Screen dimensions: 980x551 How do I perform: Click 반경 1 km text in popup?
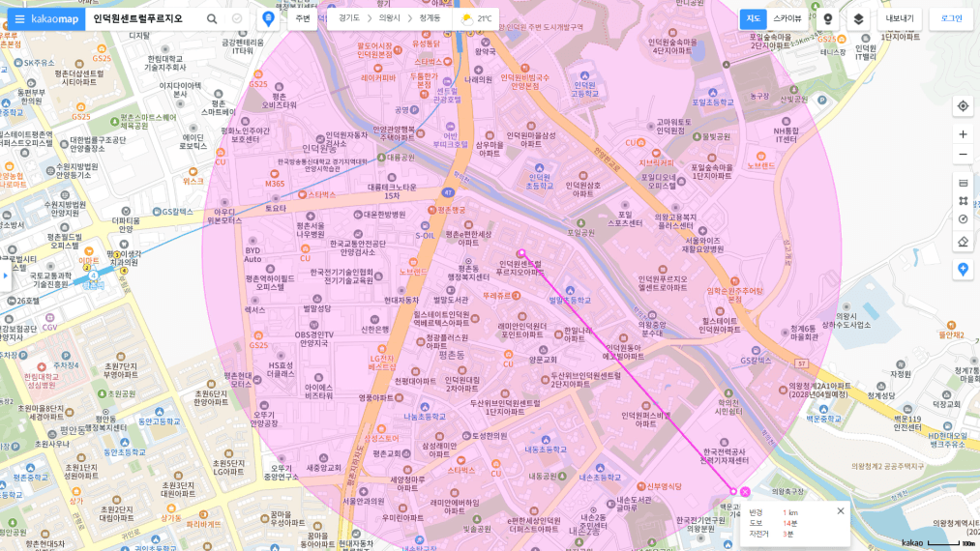774,512
